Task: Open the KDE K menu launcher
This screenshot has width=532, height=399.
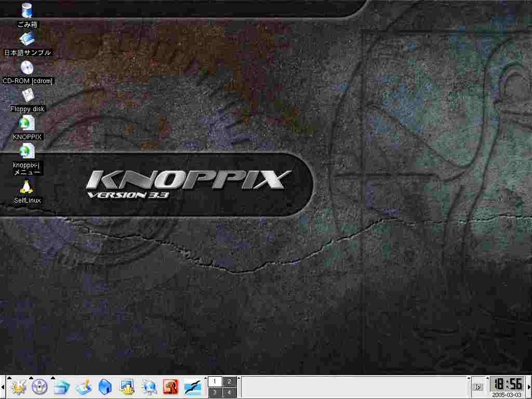Action: pos(19,387)
